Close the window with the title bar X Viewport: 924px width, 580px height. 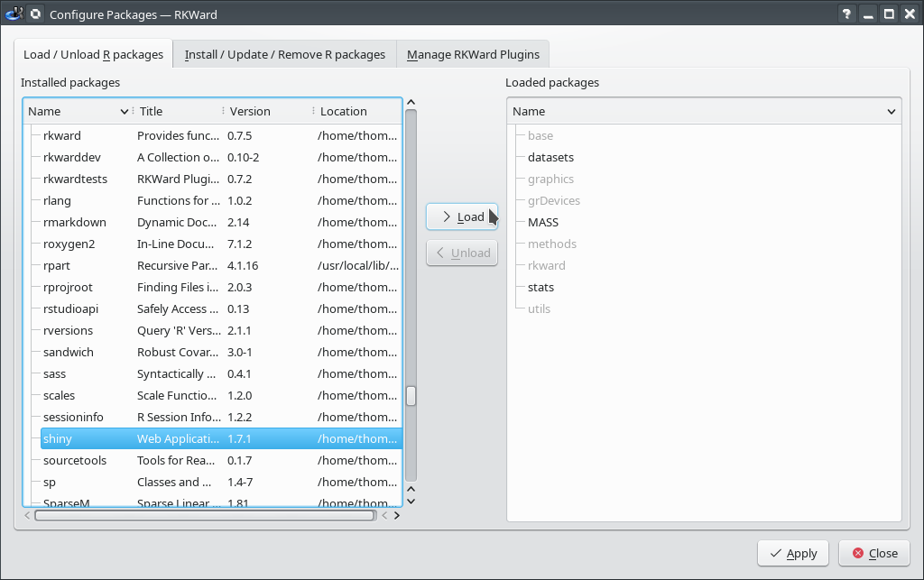tap(910, 14)
